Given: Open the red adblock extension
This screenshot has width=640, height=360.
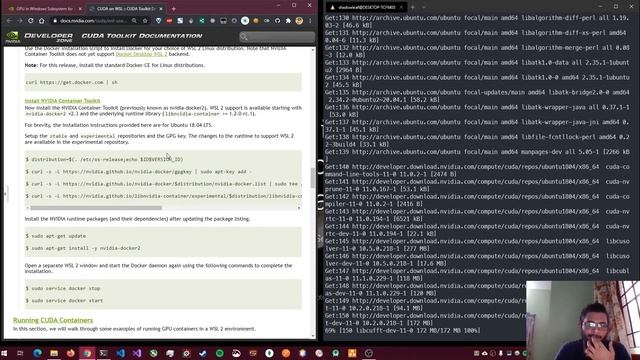Looking at the screenshot, I should click(169, 21).
